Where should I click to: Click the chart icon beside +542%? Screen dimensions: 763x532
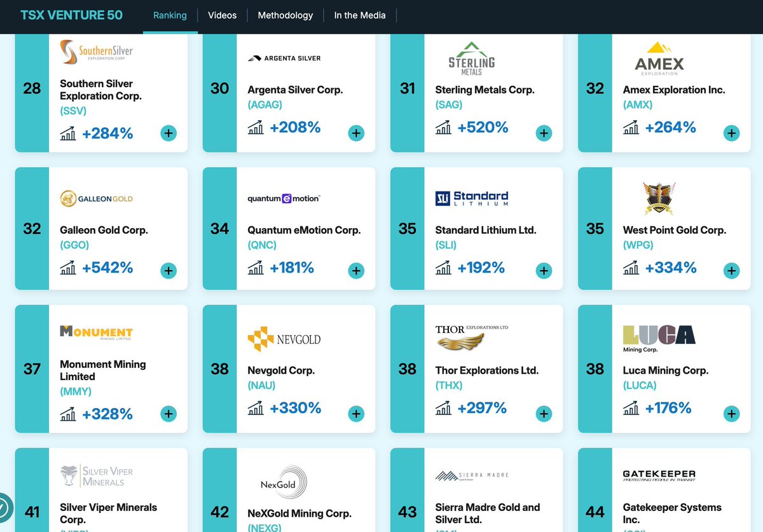click(67, 268)
